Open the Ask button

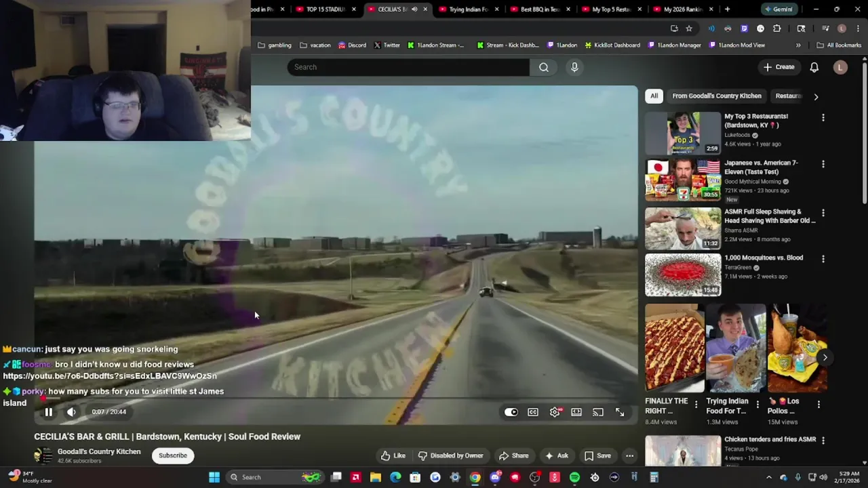tap(557, 455)
